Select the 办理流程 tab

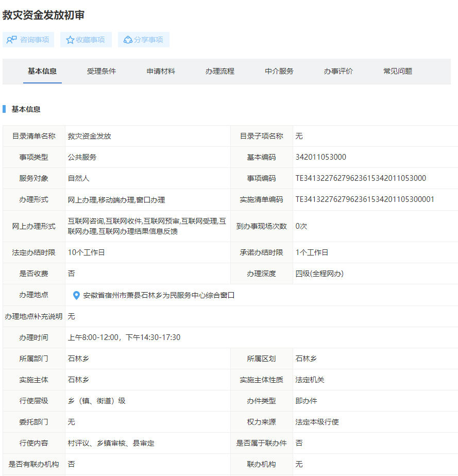pyautogui.click(x=220, y=71)
